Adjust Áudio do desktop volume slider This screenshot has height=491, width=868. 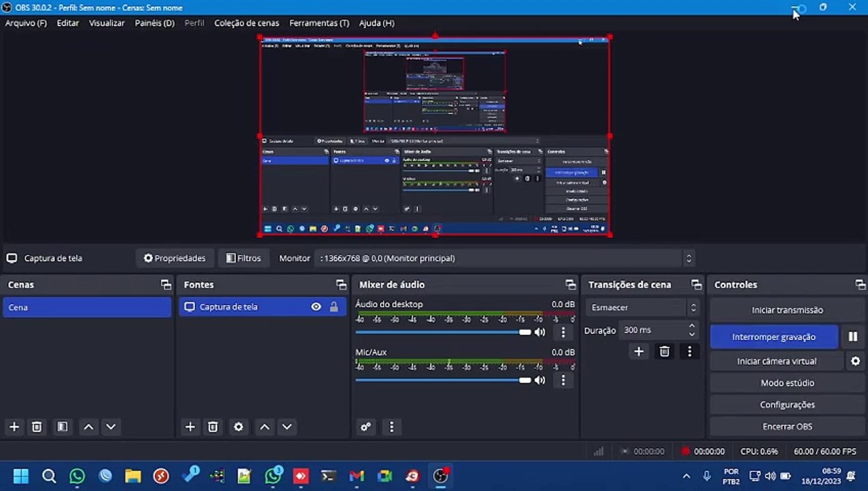click(443, 332)
